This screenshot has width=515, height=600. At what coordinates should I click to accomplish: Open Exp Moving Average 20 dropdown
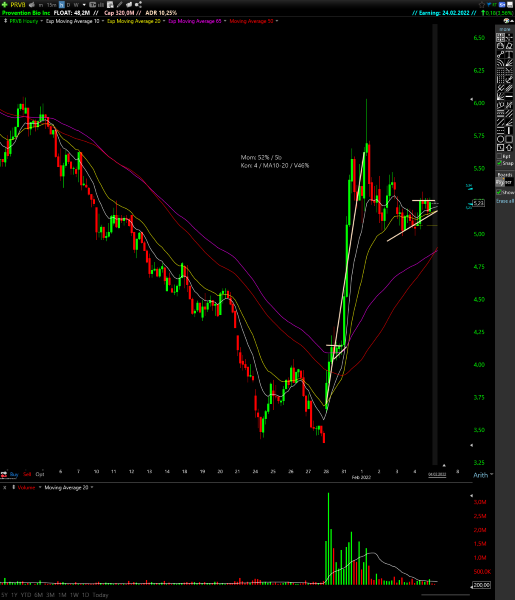tap(164, 21)
